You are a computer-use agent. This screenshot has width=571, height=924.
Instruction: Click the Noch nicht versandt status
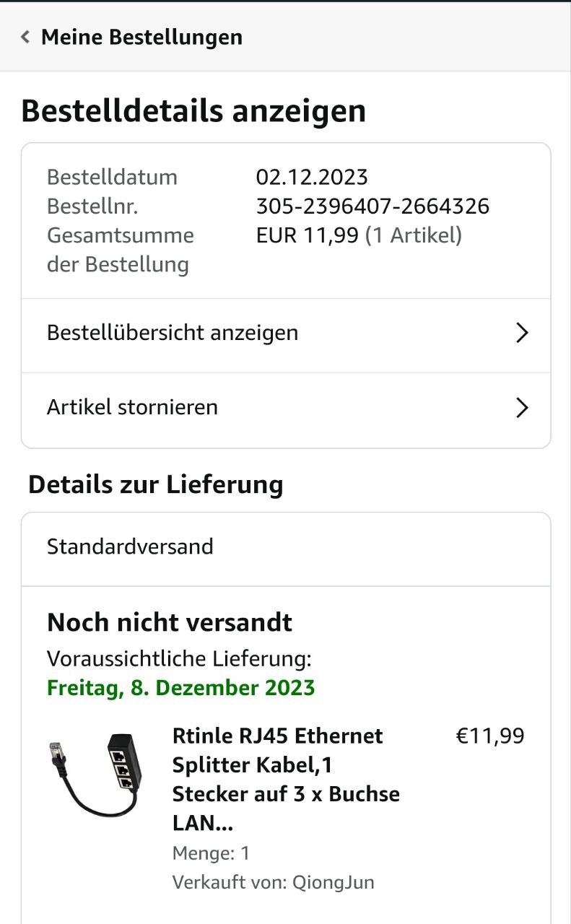(x=170, y=622)
